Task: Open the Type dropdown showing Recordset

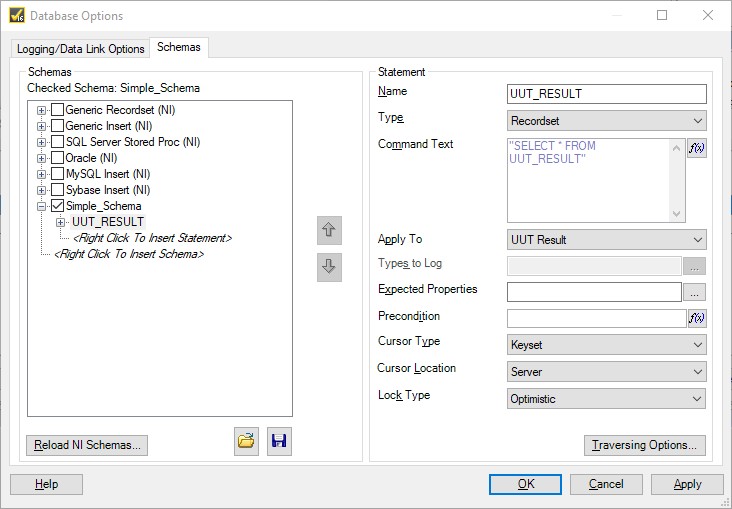Action: [x=606, y=120]
